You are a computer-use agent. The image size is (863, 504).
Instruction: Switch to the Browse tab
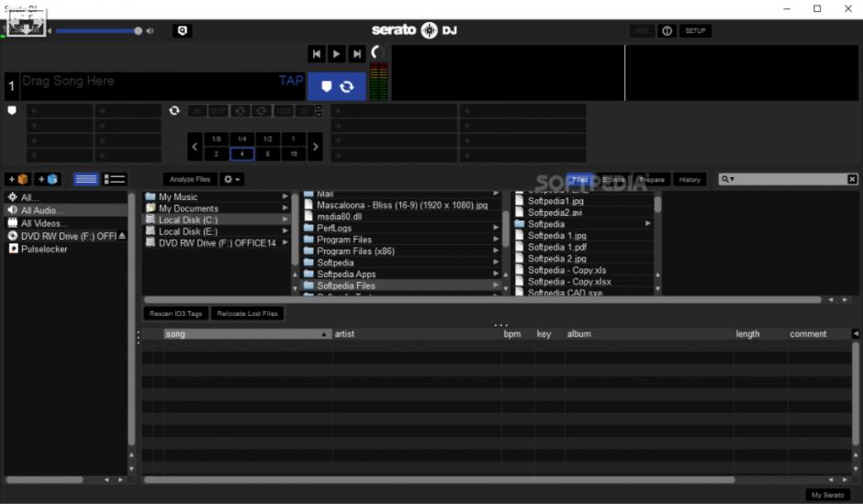pyautogui.click(x=613, y=179)
